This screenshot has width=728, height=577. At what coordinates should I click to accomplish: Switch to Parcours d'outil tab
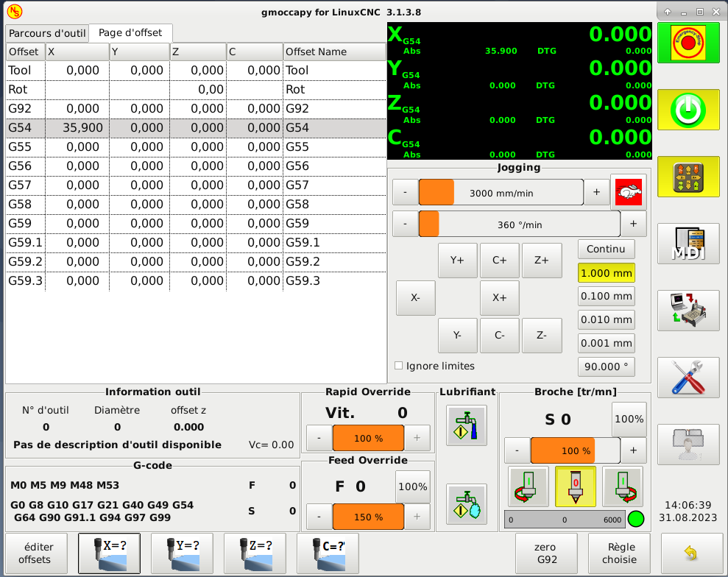(x=47, y=33)
